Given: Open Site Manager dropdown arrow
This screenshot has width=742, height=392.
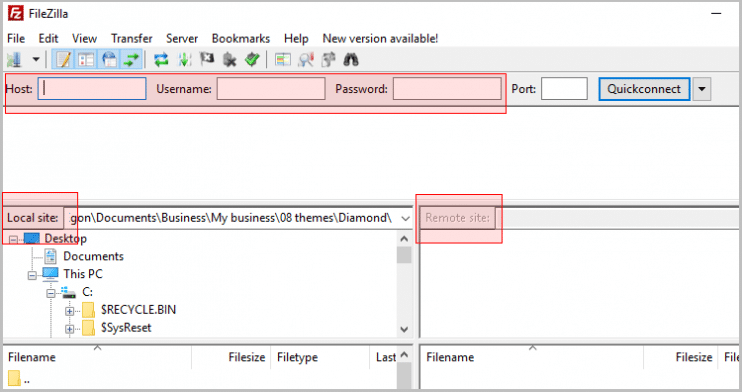Looking at the screenshot, I should 36,60.
